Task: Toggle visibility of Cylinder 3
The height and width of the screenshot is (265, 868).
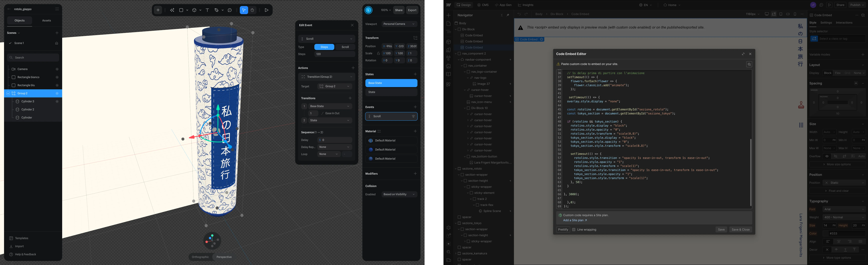Action: [57, 101]
